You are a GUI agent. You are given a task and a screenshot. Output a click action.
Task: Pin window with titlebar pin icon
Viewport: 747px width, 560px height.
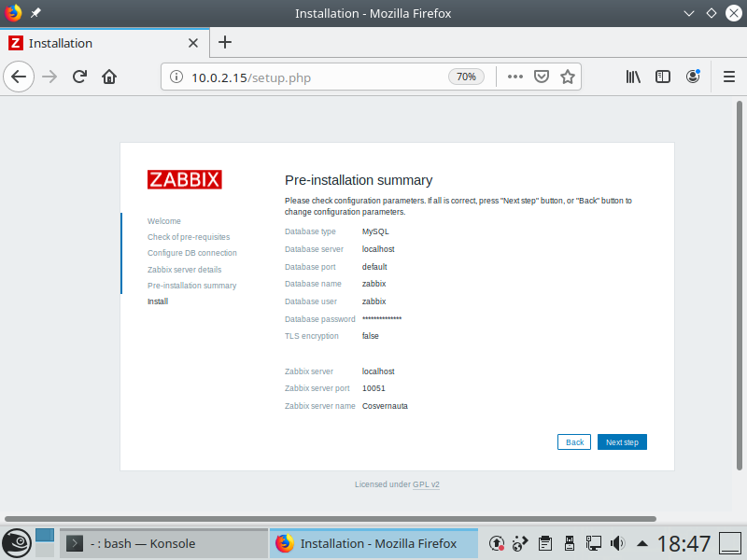point(35,13)
